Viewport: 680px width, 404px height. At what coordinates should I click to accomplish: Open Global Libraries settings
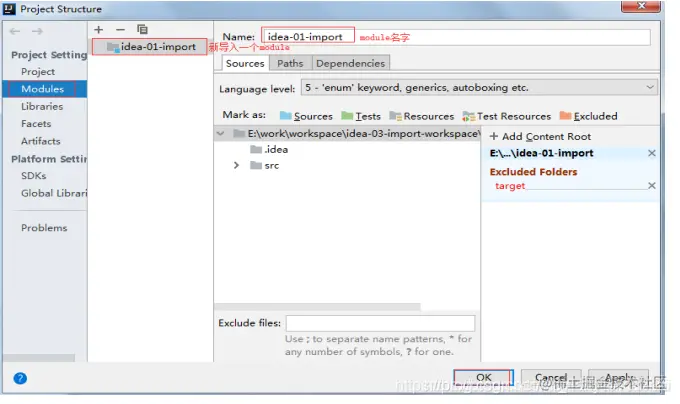coord(54,193)
